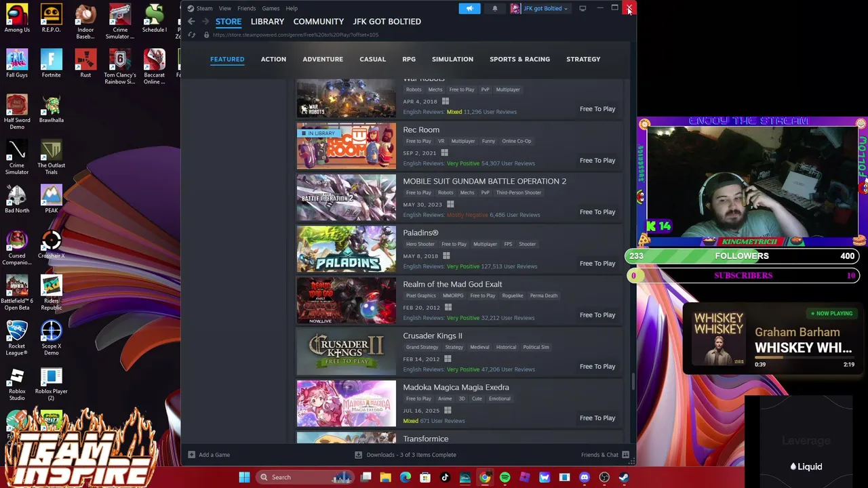Screen dimensions: 868x488
Task: Select the Baccarat Online desktop icon
Action: [x=154, y=67]
